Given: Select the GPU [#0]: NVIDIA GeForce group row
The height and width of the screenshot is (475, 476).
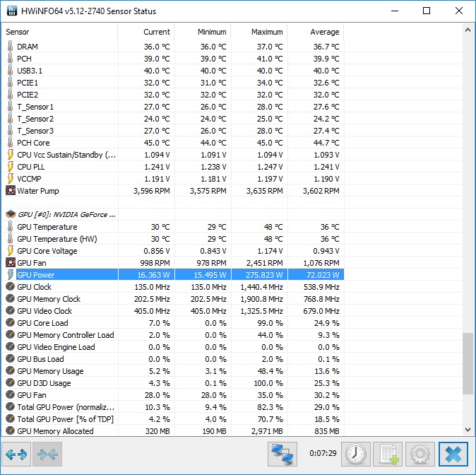Looking at the screenshot, I should click(173, 214).
